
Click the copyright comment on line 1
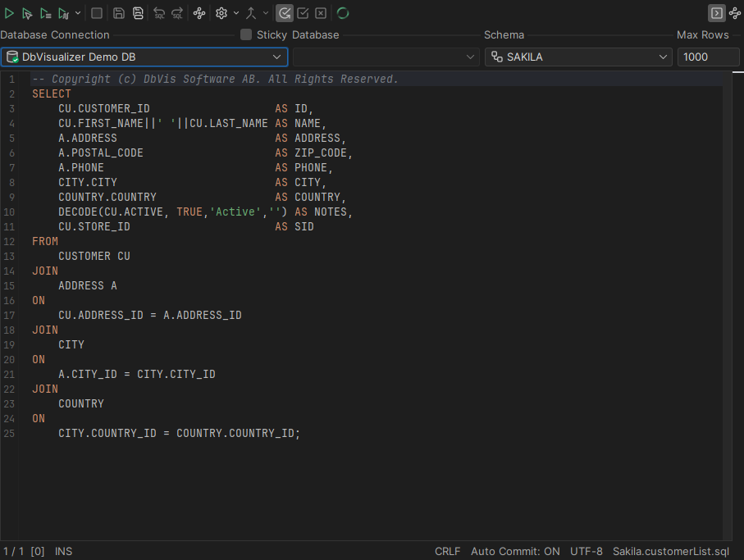click(x=215, y=80)
